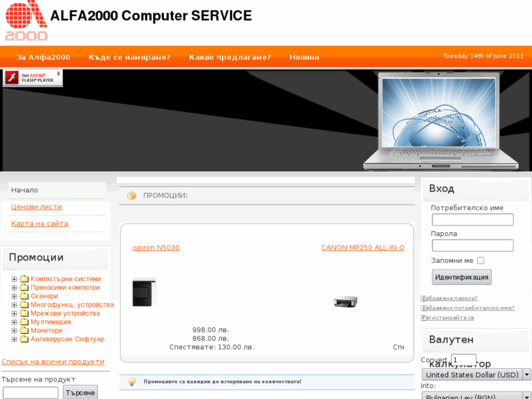This screenshot has height=399, width=532.
Task: Open Компютърни системи category
Action: tap(66, 279)
